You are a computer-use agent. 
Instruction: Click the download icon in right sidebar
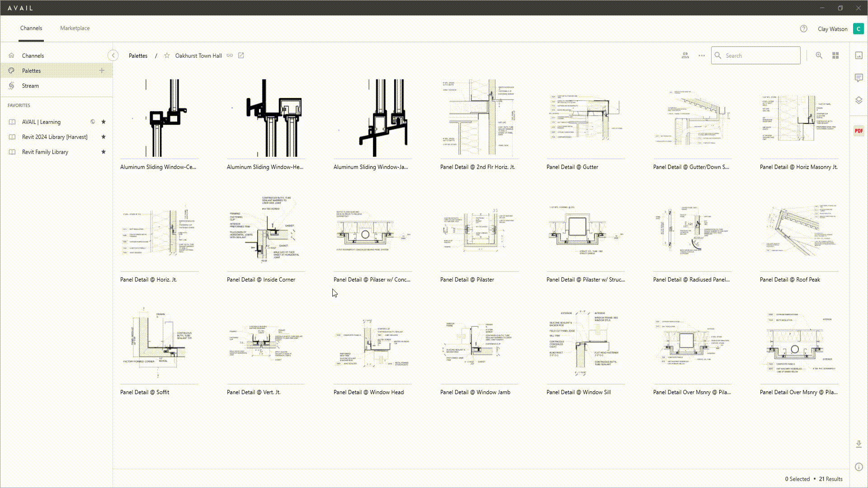click(859, 444)
